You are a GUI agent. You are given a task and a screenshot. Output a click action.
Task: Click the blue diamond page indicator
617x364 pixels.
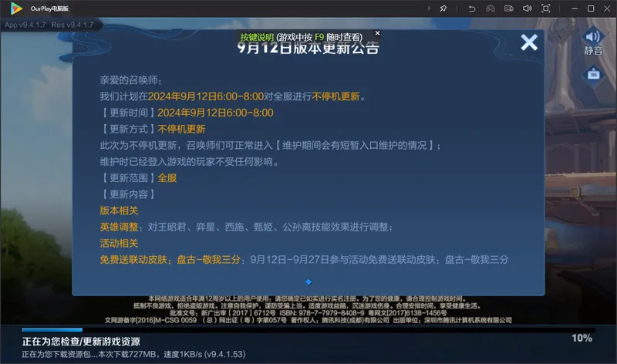point(308,282)
